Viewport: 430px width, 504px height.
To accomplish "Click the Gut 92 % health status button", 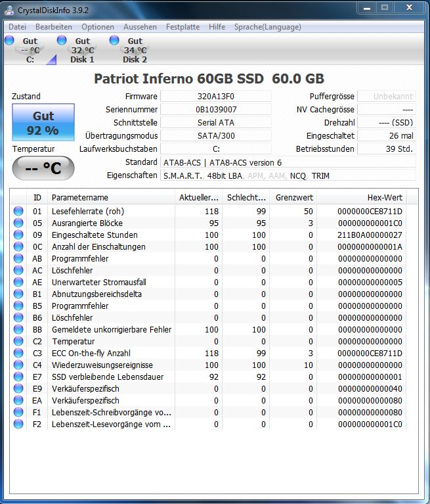I will pyautogui.click(x=43, y=122).
